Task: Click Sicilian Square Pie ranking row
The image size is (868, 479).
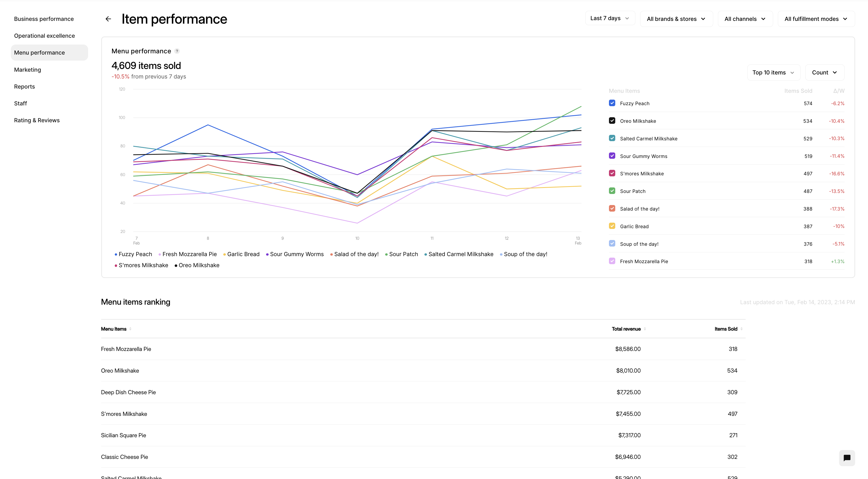Action: click(x=423, y=435)
